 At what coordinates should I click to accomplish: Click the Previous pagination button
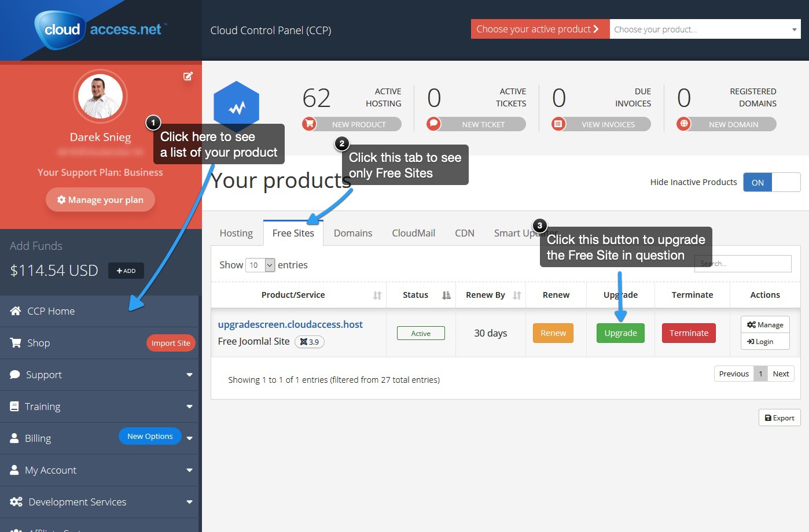pos(734,374)
